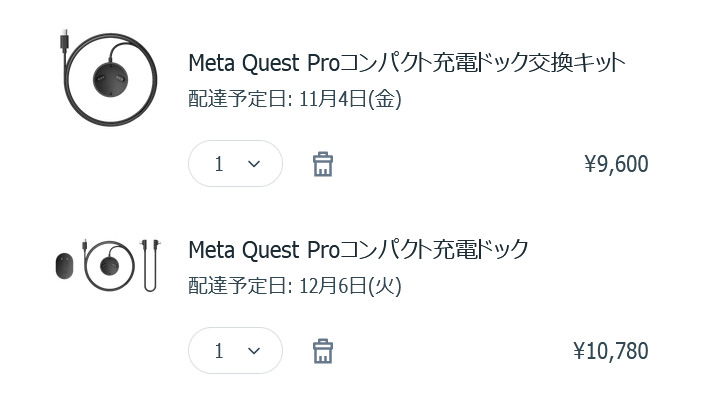Open the ¥10,780 Meta Quest Proコンパクト充電ドック title
Image resolution: width=717 pixels, height=396 pixels.
[x=358, y=250]
